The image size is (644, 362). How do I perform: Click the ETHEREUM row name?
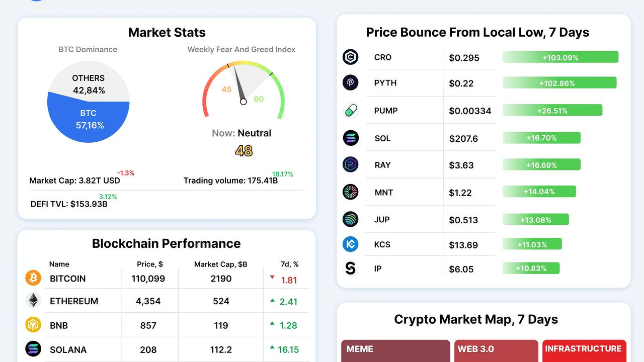[74, 301]
